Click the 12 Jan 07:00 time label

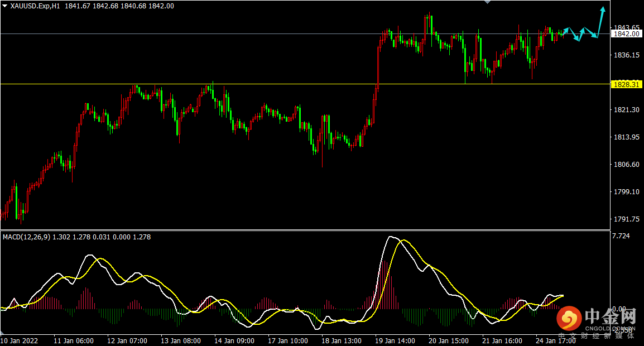tap(127, 340)
